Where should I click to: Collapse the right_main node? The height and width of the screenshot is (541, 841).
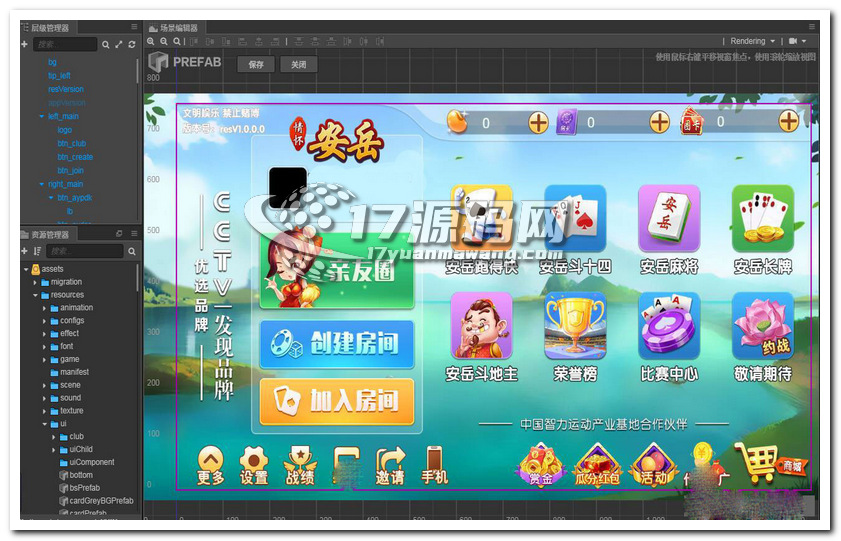pos(42,184)
